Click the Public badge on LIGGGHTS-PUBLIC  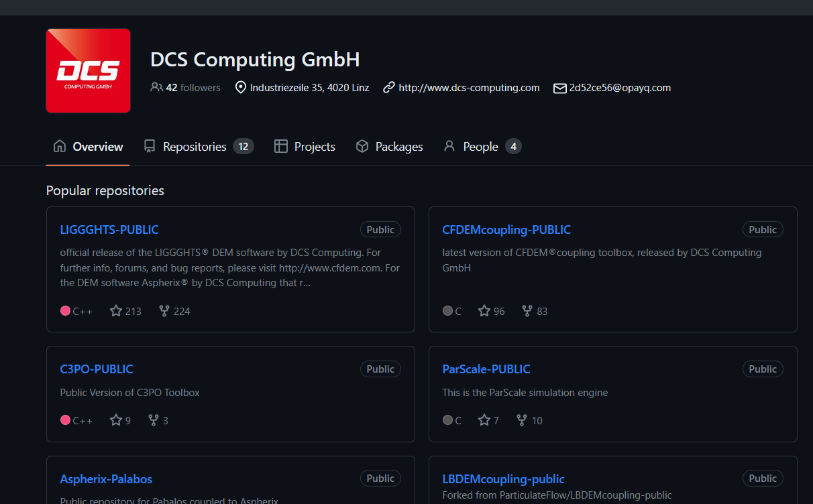click(x=380, y=230)
